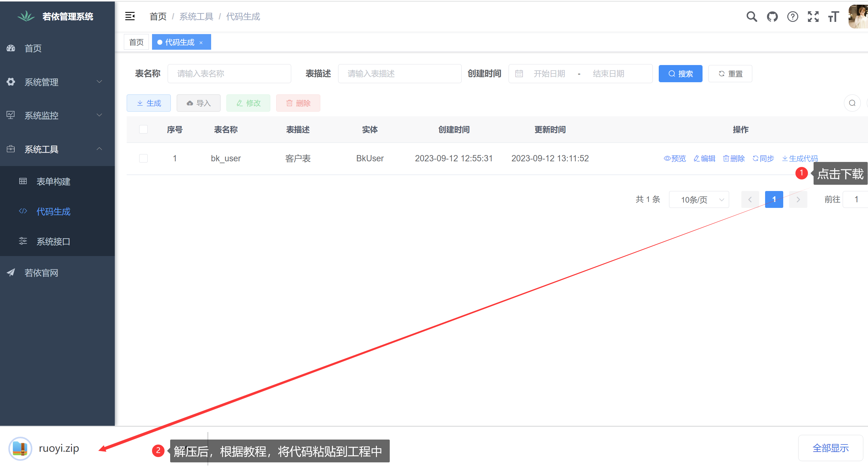Click the 结束日期 date field
The width and height of the screenshot is (868, 468).
click(609, 73)
